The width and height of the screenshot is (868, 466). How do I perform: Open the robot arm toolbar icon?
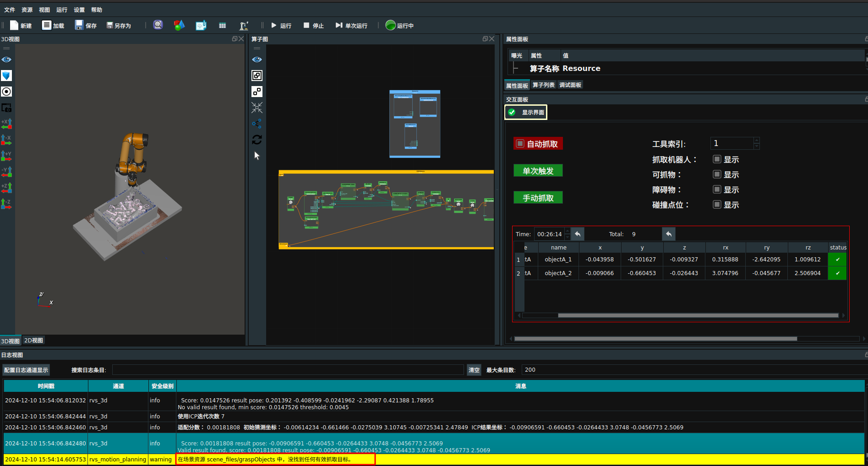244,26
